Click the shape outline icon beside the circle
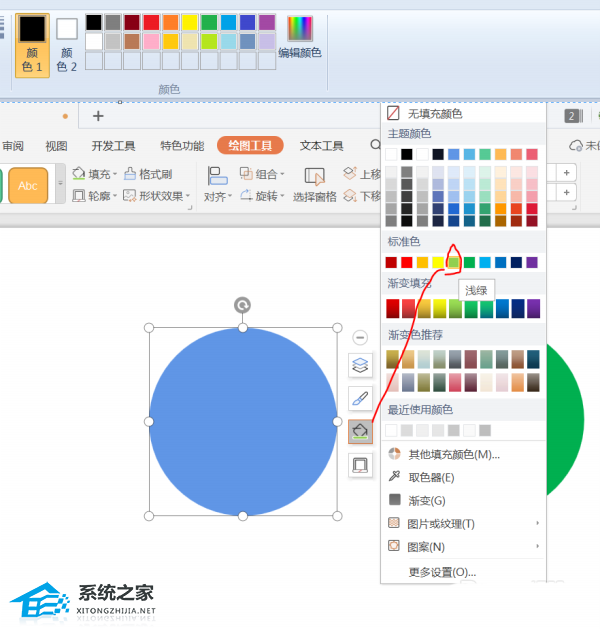The height and width of the screenshot is (629, 600). coord(360,464)
